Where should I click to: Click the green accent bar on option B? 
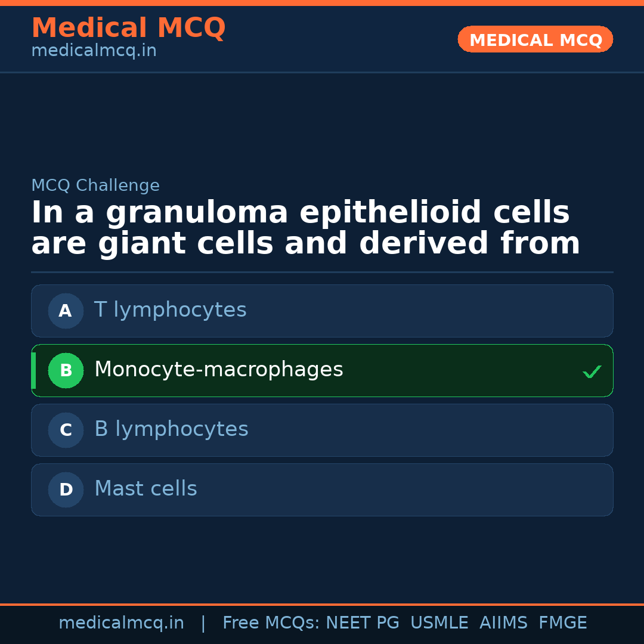click(33, 370)
